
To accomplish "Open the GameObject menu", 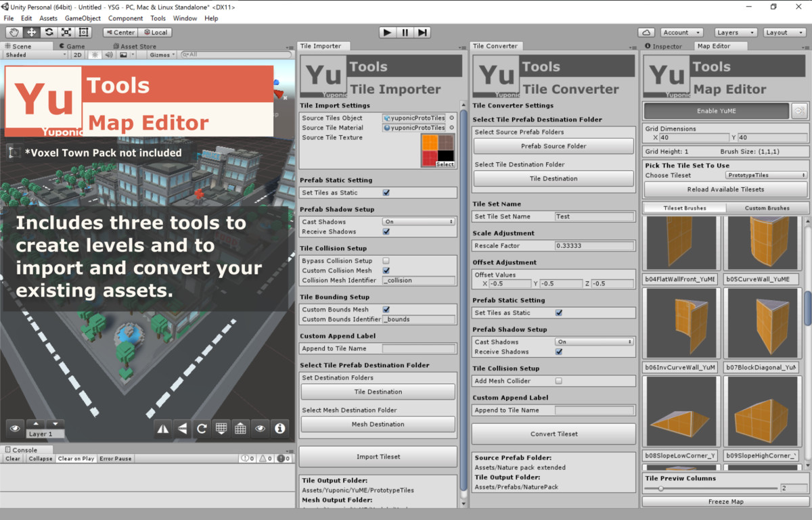I will pos(83,18).
